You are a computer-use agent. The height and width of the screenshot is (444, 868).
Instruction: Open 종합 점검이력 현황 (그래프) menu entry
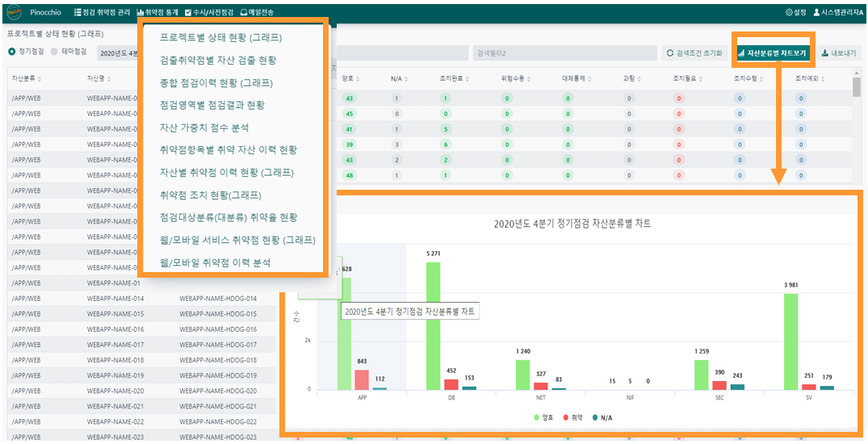[216, 83]
